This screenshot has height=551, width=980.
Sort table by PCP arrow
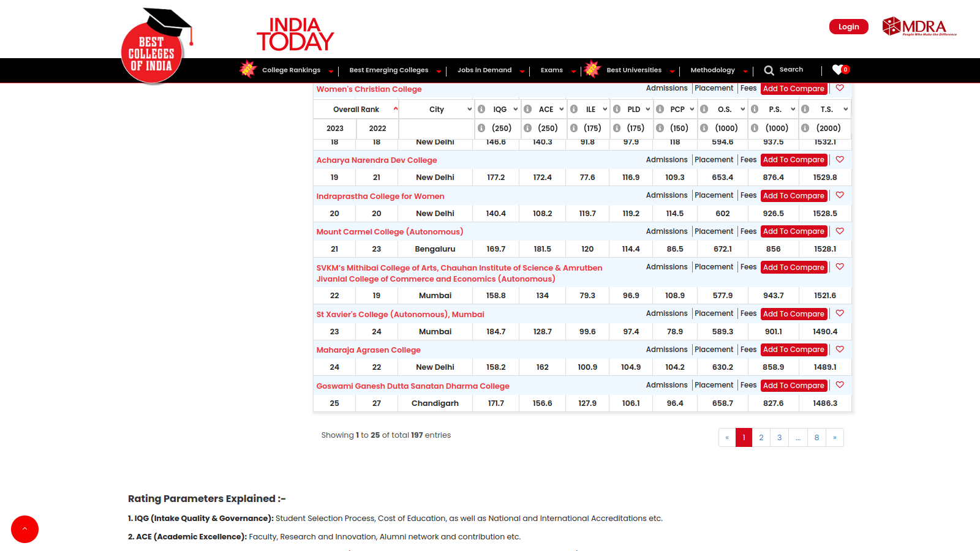click(x=692, y=109)
